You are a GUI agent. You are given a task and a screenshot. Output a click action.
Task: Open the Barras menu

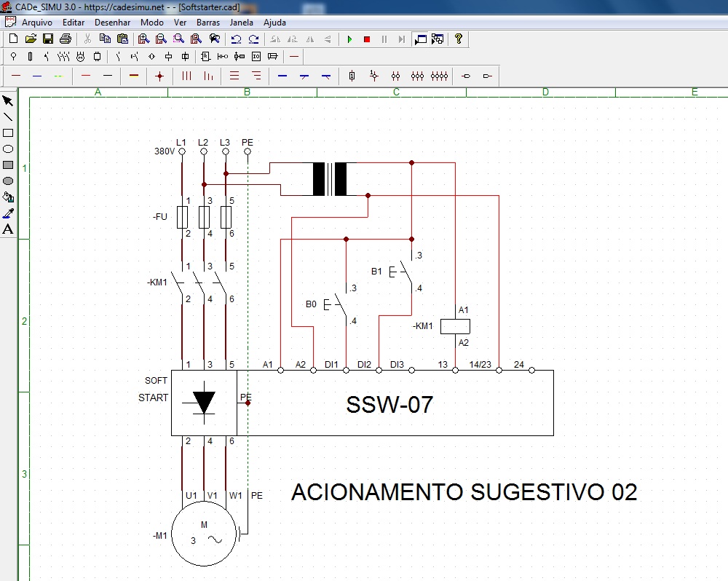208,23
